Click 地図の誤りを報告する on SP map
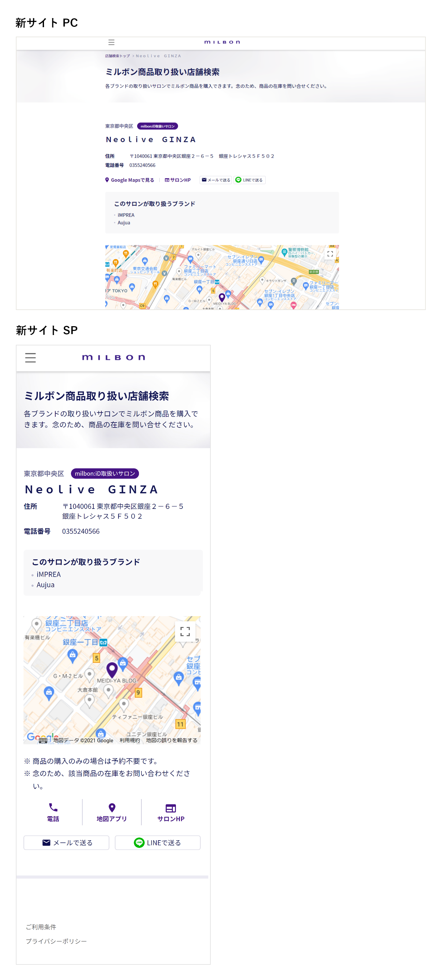The image size is (441, 980). (171, 740)
